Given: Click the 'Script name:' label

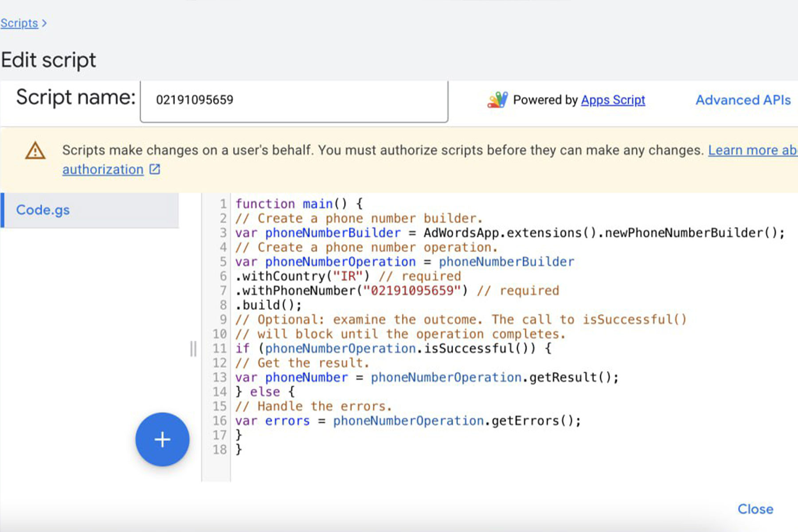Looking at the screenshot, I should click(x=76, y=98).
